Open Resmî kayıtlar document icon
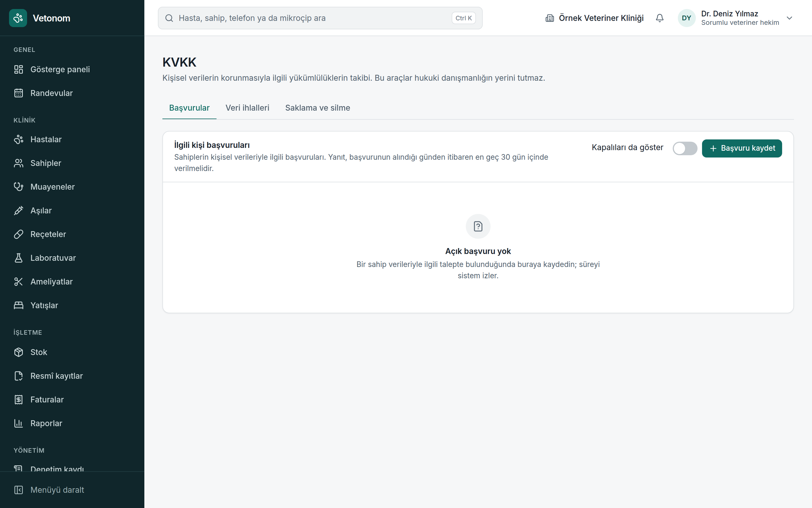 [x=18, y=376]
